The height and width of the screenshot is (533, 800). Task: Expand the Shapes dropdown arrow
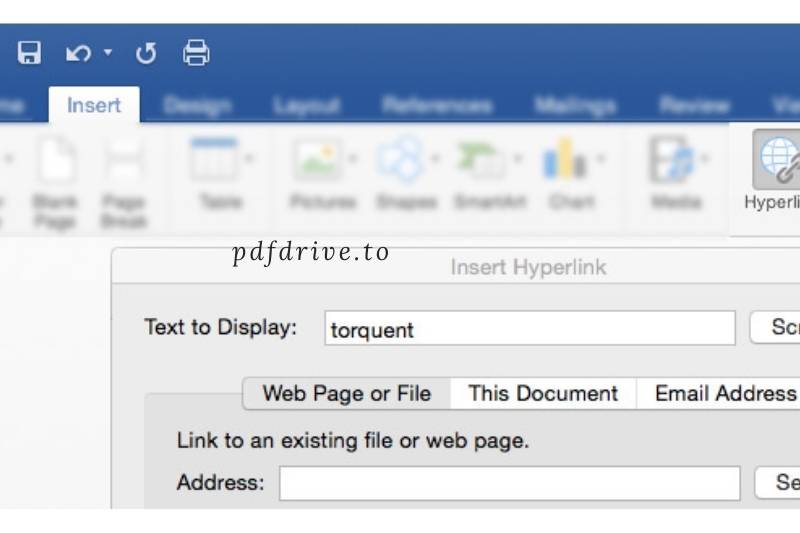coord(435,159)
